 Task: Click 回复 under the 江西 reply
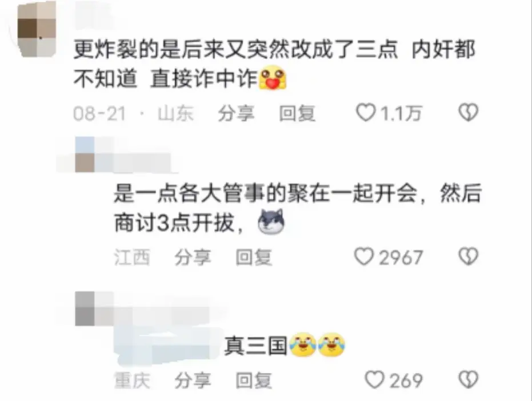coord(254,257)
